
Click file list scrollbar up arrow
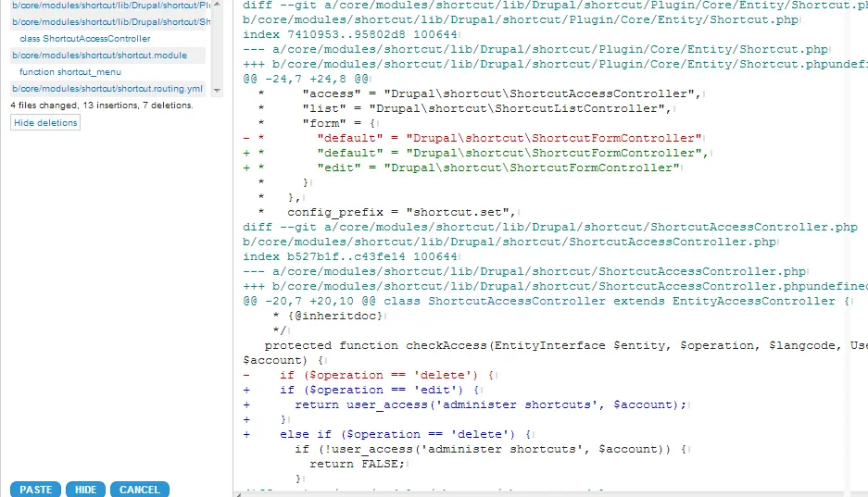[x=217, y=4]
